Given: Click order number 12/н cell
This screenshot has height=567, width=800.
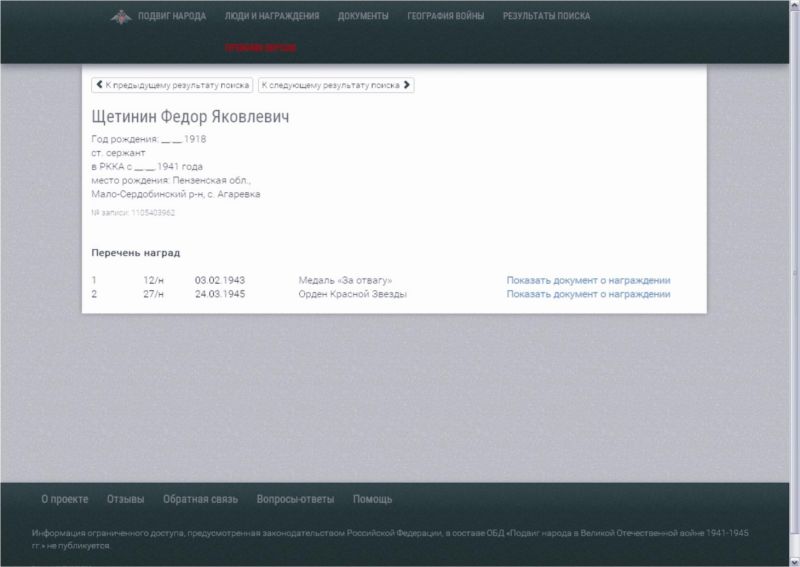Looking at the screenshot, I should click(154, 280).
